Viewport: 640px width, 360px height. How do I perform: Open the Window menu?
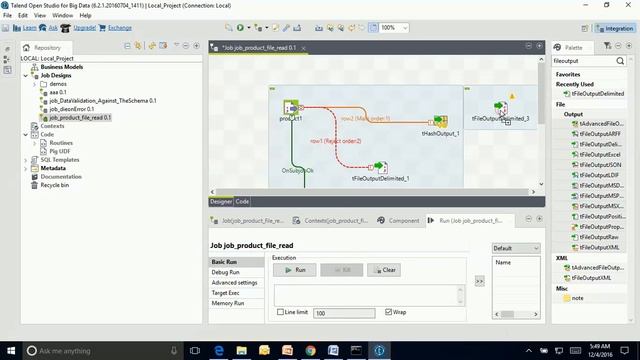[x=62, y=16]
